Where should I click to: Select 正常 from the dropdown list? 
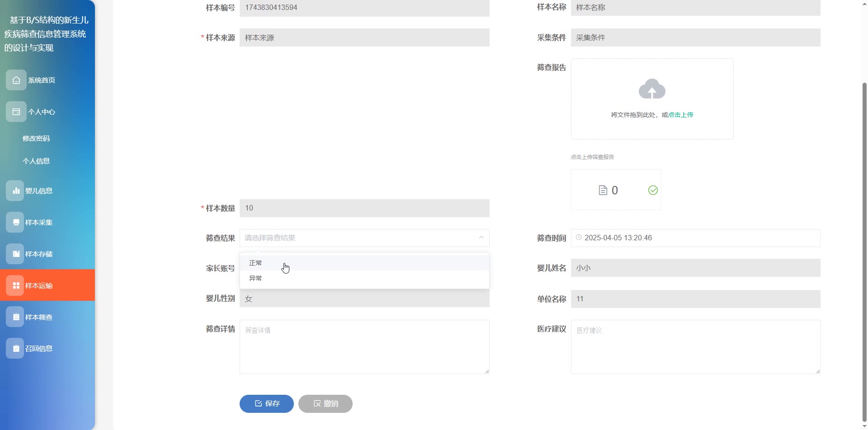(x=364, y=263)
